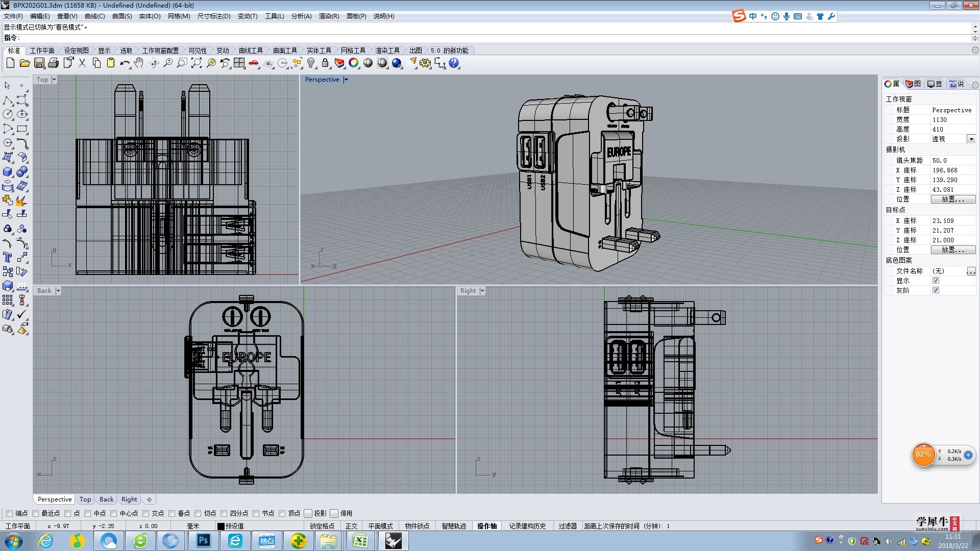The width and height of the screenshot is (980, 551).
Task: Toggle the 最近点 osnap checkbox
Action: coord(35,513)
